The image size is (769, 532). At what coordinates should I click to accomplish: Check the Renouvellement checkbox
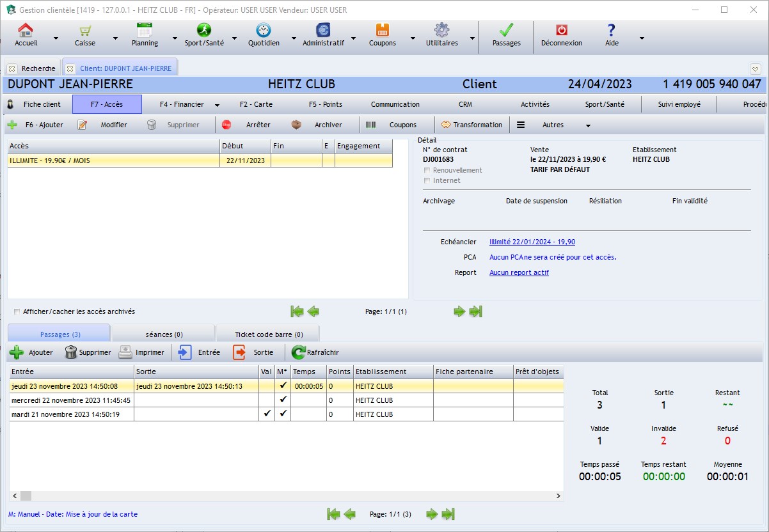(x=427, y=171)
